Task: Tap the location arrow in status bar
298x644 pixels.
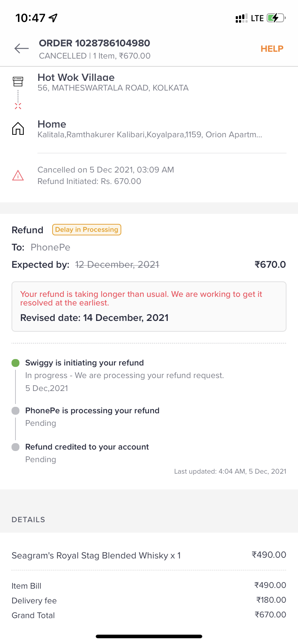Action: click(x=53, y=18)
